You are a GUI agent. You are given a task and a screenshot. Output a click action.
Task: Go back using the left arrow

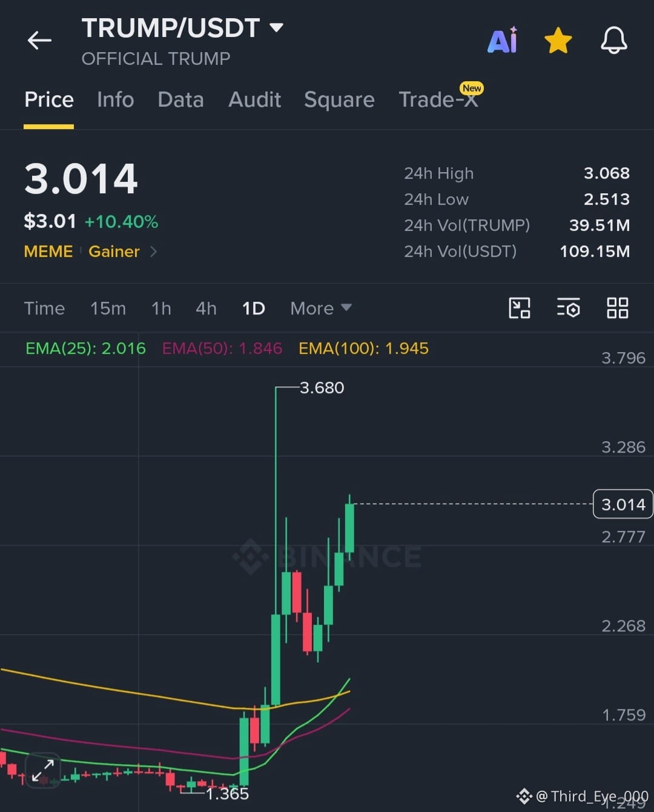(x=39, y=41)
